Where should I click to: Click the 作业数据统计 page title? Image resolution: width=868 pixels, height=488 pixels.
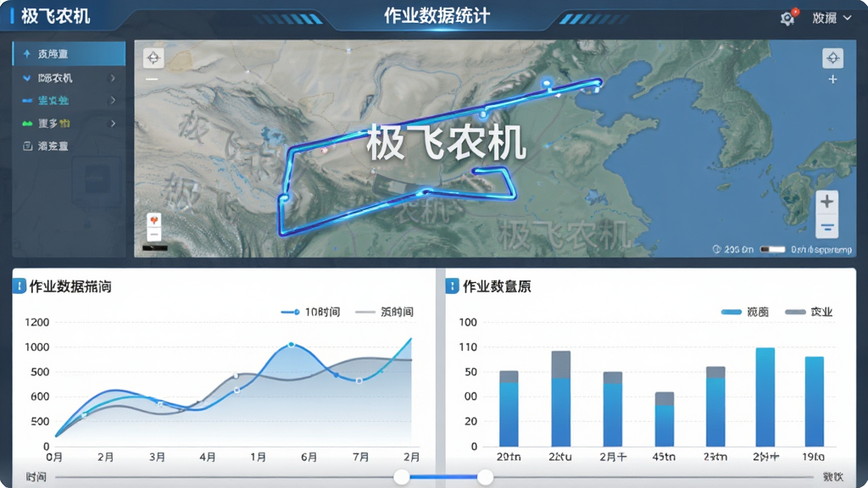(437, 16)
